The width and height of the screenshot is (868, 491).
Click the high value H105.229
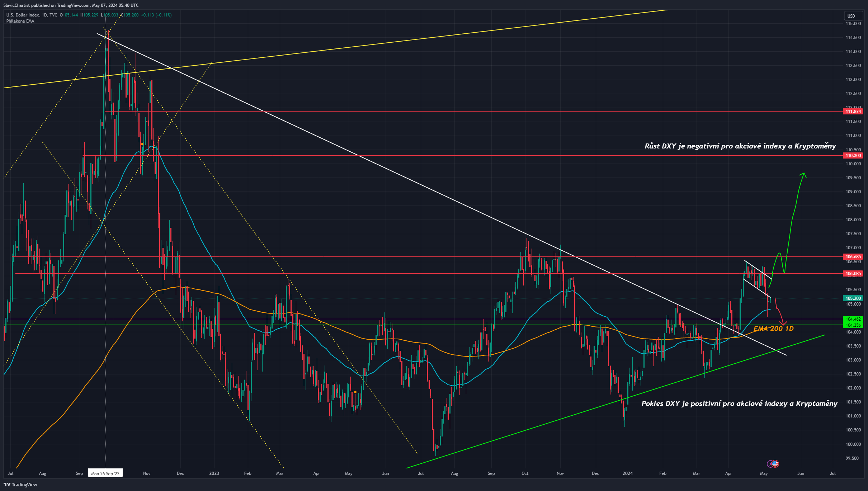tap(89, 15)
